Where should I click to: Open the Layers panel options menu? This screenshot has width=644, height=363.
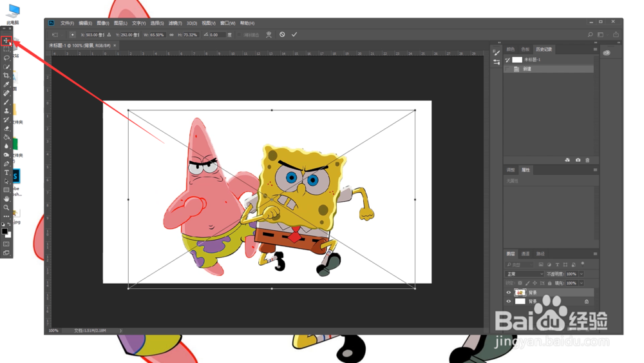click(595, 254)
